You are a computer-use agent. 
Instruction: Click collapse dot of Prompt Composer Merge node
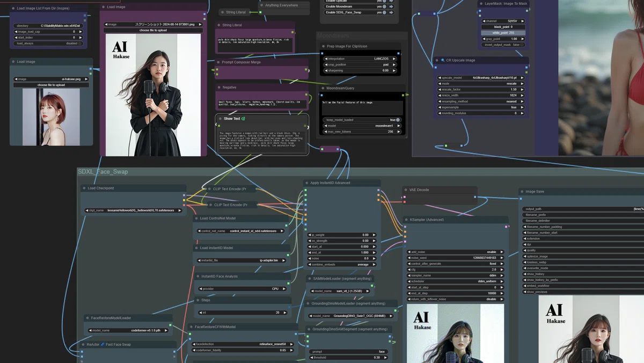219,62
